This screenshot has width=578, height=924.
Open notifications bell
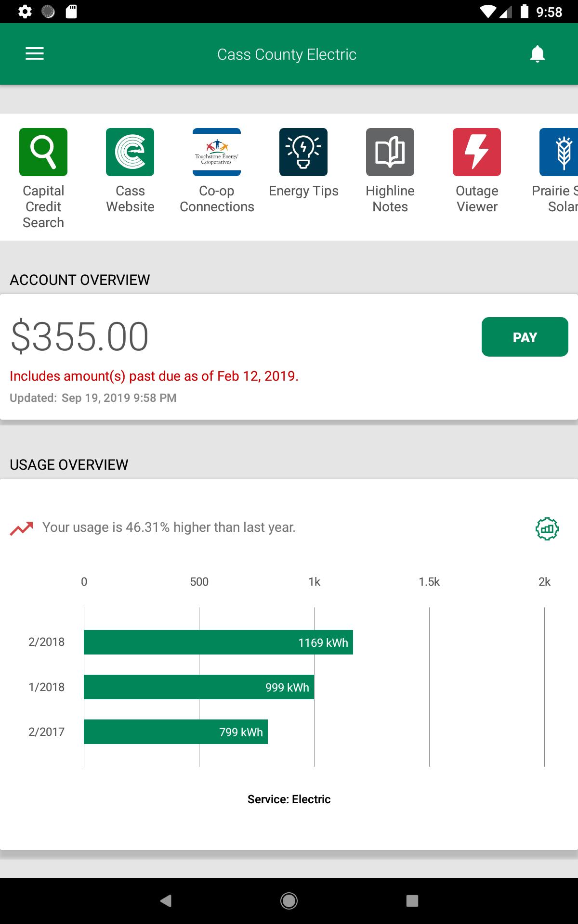537,54
